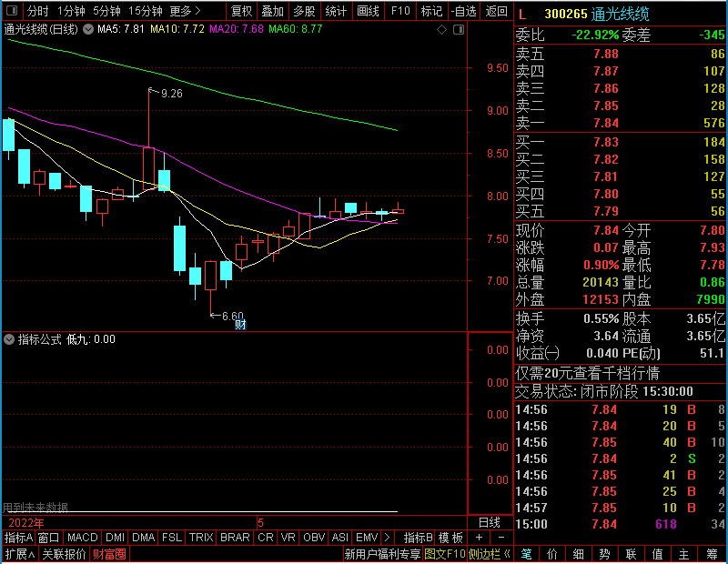
Task: Open the 复权 adjustment option
Action: (241, 11)
